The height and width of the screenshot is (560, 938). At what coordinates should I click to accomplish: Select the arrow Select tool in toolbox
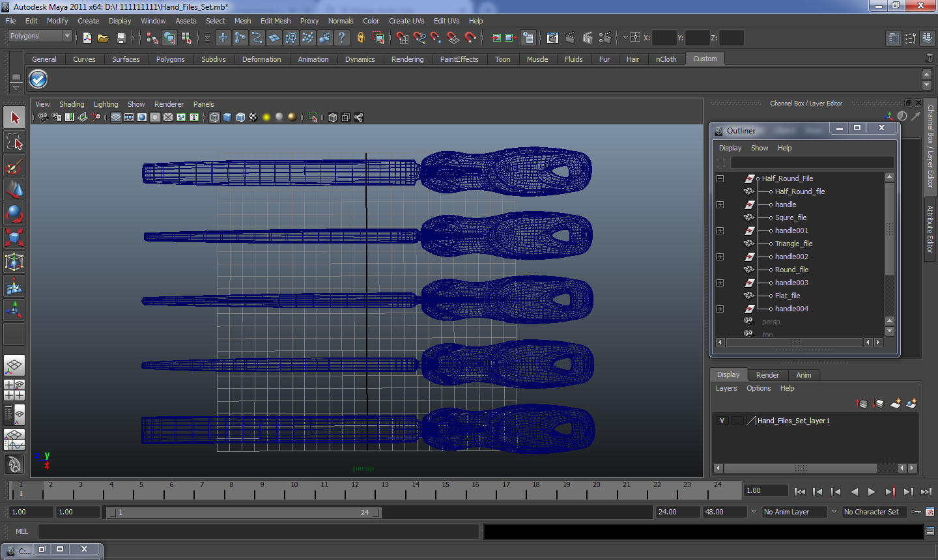pyautogui.click(x=14, y=118)
